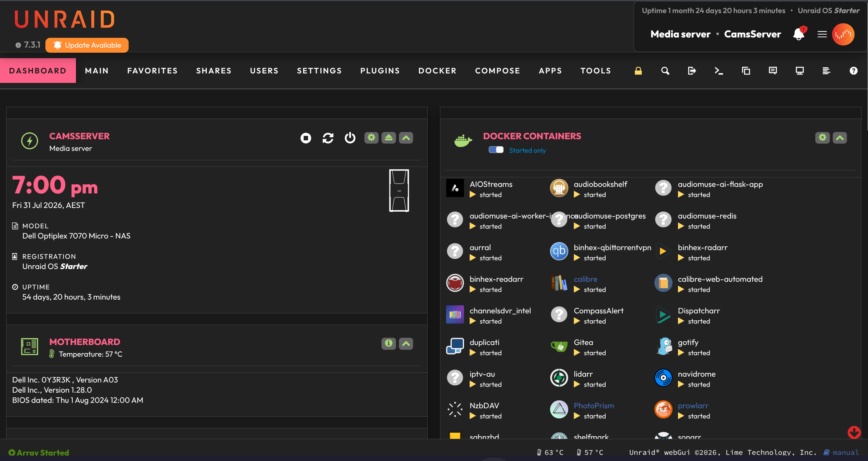
Task: Click the red down-arrow scroll button
Action: [x=854, y=432]
